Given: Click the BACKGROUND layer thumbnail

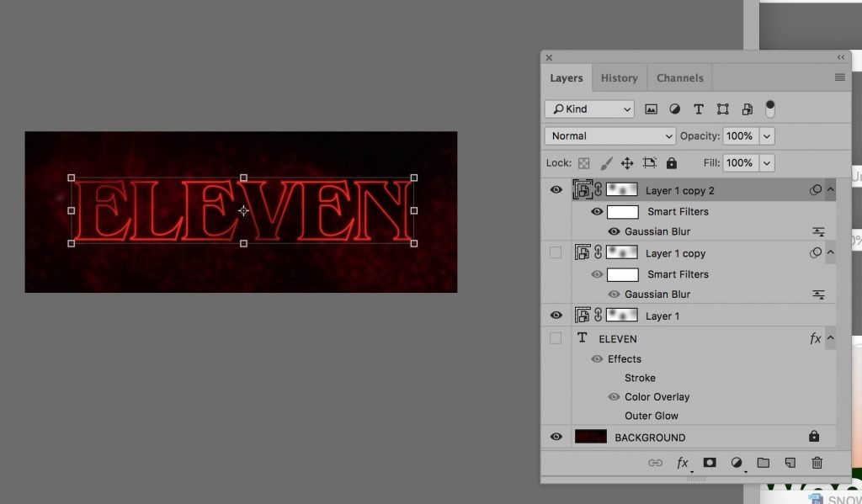Looking at the screenshot, I should point(591,437).
